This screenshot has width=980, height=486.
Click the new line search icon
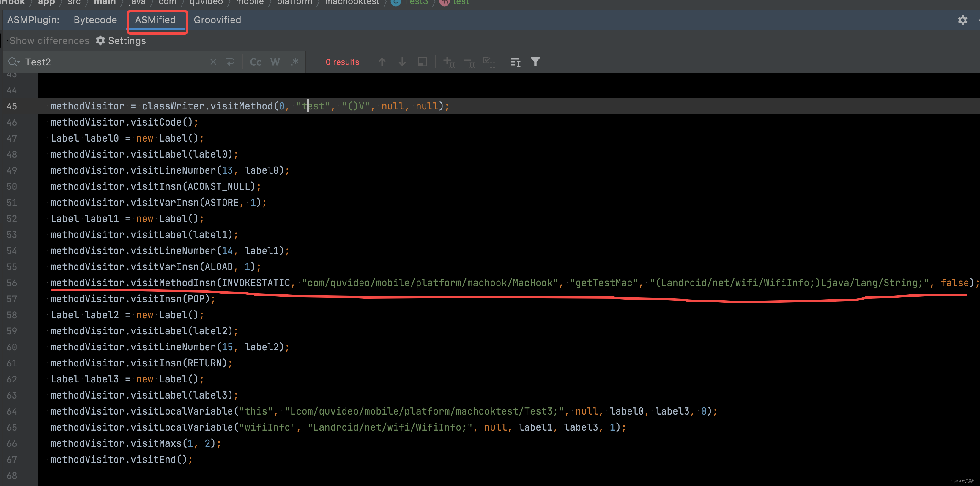click(x=230, y=62)
